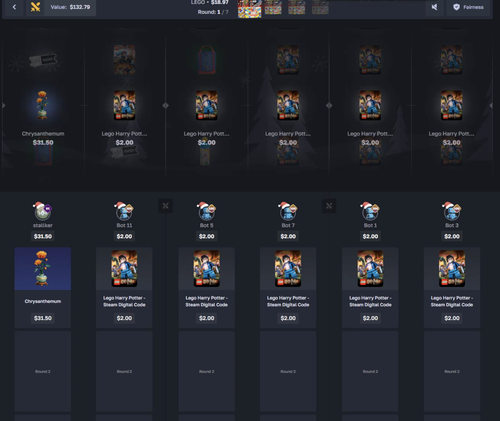
Task: Select the second case thumbnail in header
Action: pos(273,7)
